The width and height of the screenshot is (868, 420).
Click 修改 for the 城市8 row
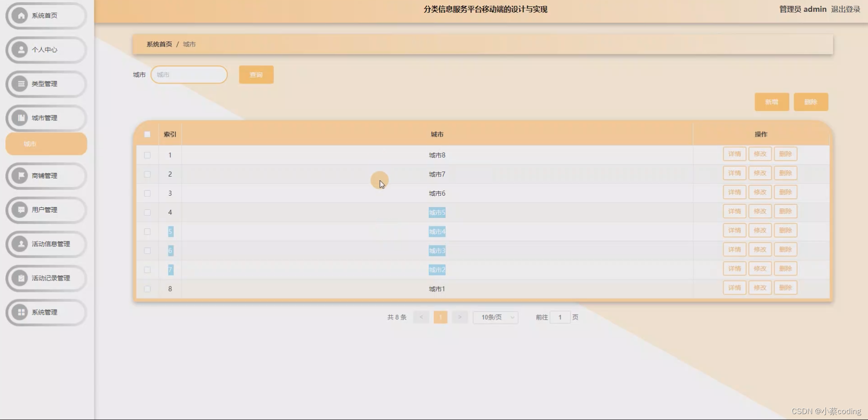[x=760, y=154]
